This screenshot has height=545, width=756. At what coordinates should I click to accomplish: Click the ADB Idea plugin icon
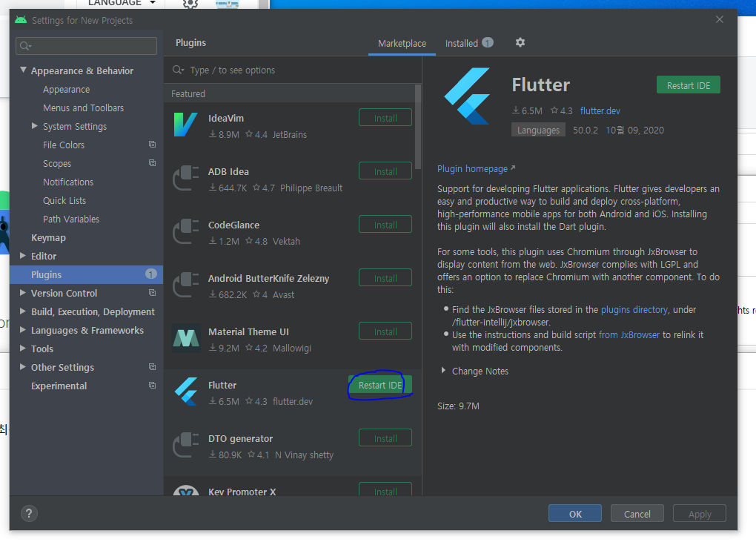tap(185, 178)
